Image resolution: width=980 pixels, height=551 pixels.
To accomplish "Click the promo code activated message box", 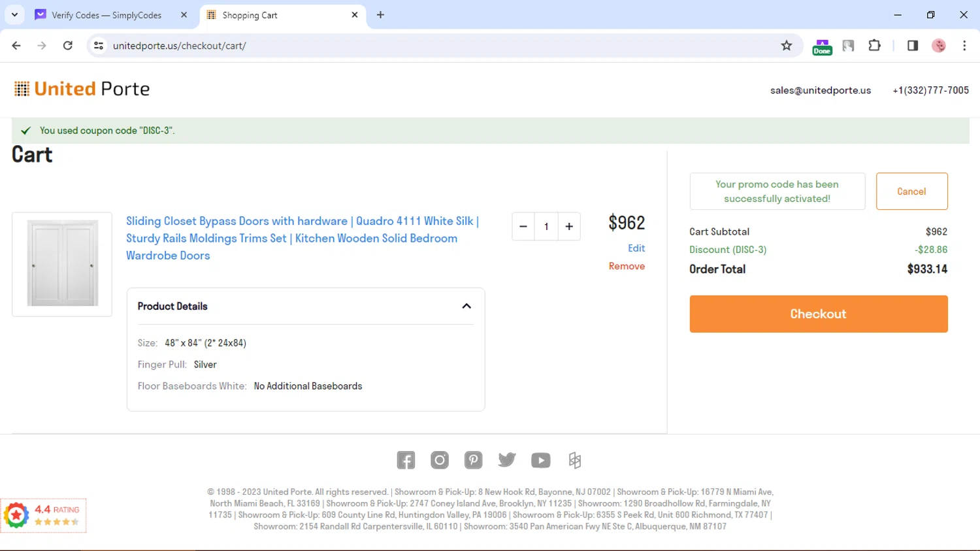I will click(777, 192).
